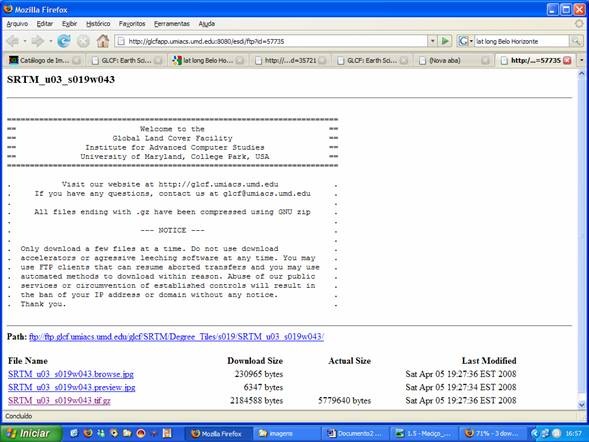The height and width of the screenshot is (442, 589).
Task: Open the imagens folder taskbar button
Action: (287, 434)
